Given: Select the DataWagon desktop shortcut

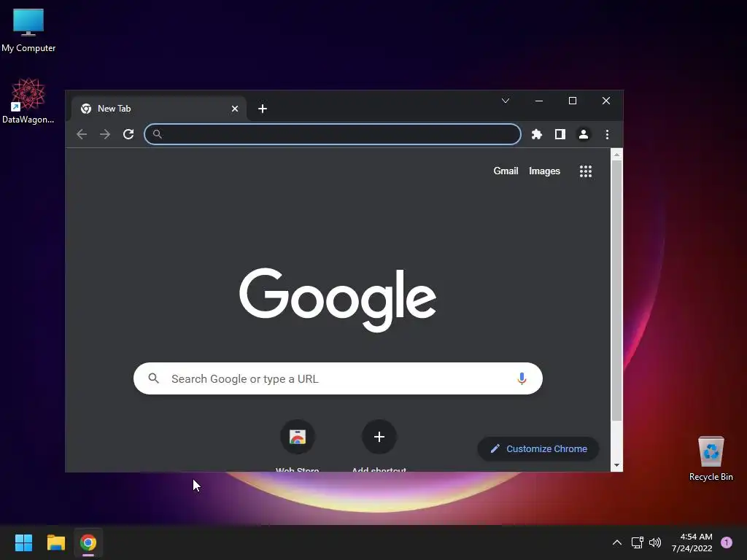Looking at the screenshot, I should pos(28,101).
